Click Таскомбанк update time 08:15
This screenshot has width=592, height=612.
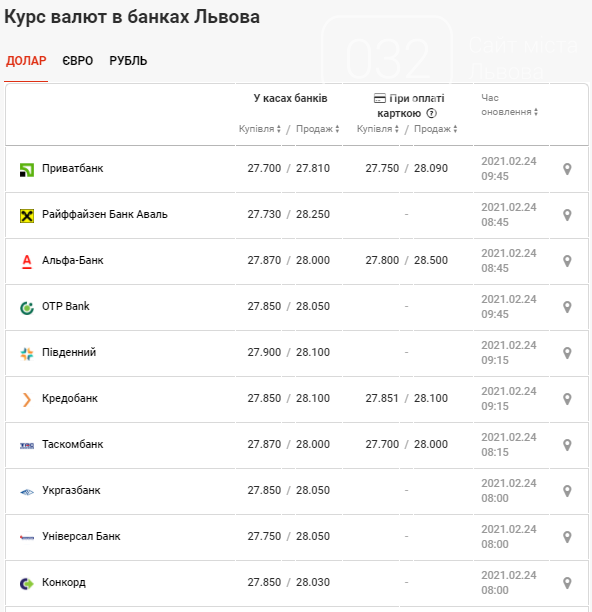495,453
